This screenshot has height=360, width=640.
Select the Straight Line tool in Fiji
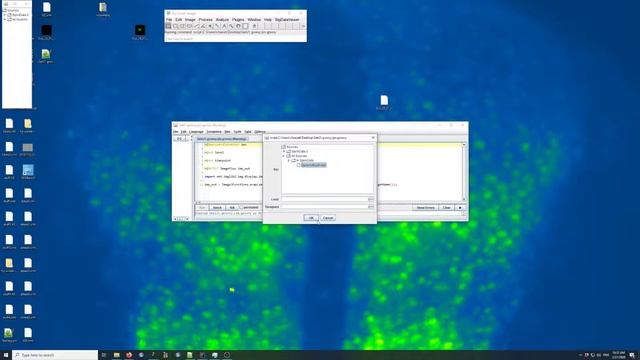click(x=196, y=26)
